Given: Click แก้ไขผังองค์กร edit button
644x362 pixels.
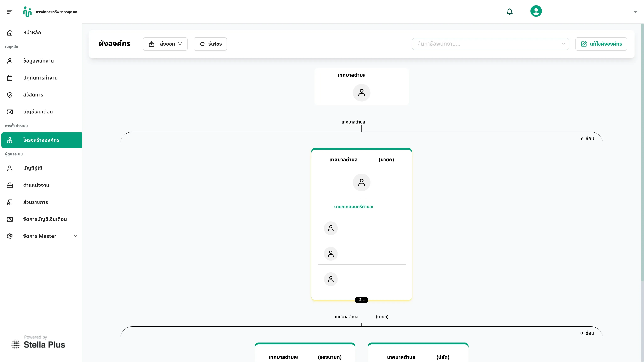Looking at the screenshot, I should (x=601, y=44).
